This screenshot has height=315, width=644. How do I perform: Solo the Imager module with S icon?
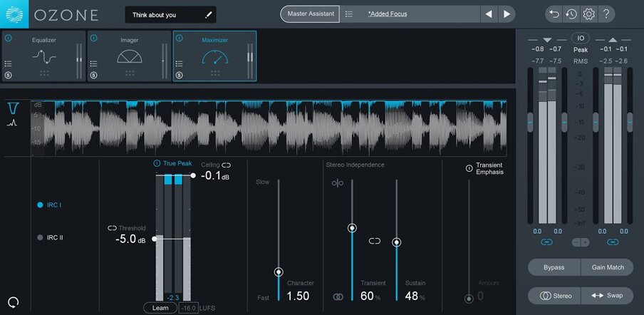93,76
